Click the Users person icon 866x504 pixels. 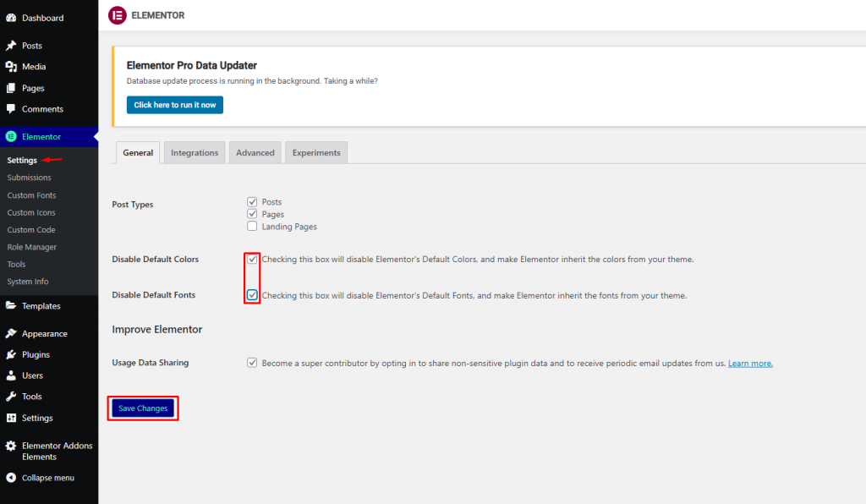(x=11, y=375)
